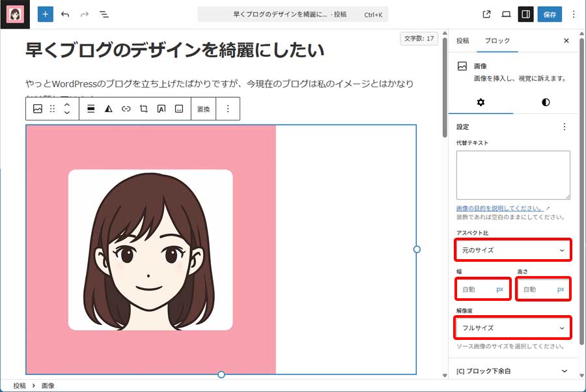
Task: Add a caption with the caption icon
Action: click(x=180, y=109)
